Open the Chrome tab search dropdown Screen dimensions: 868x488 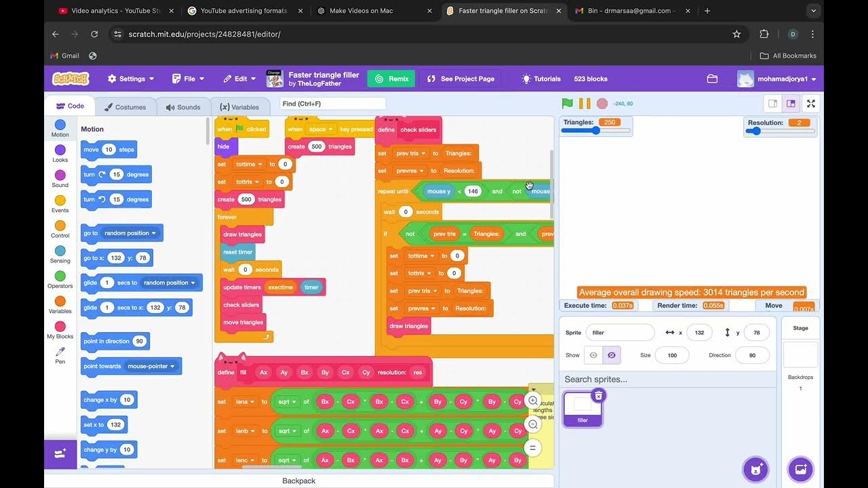coord(813,11)
